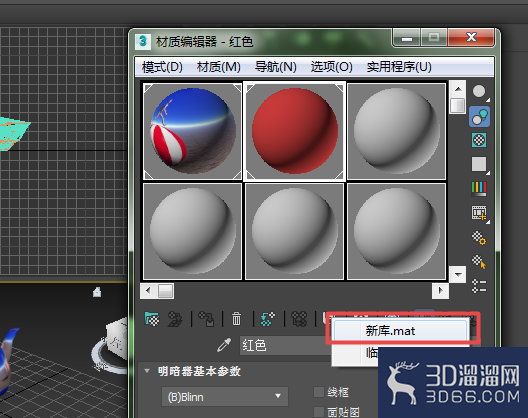Collapse the 明暗器基本参数 rollout
Image resolution: width=528 pixels, height=418 pixels.
coord(147,371)
